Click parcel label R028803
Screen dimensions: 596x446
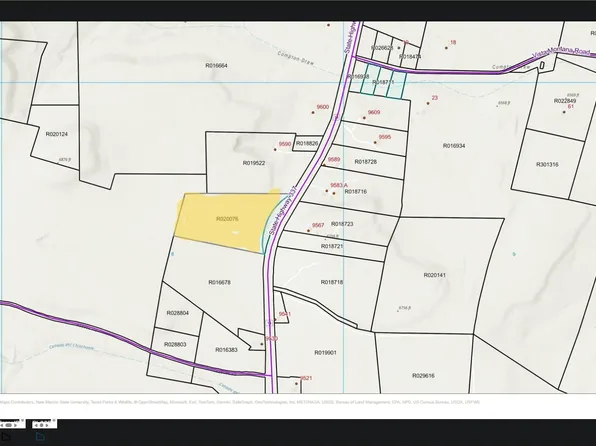coord(175,344)
